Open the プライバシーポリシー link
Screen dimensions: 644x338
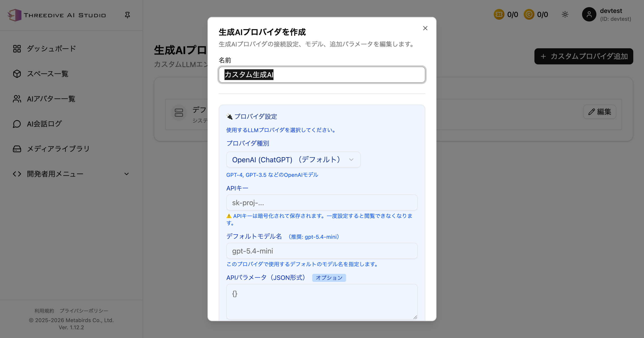pyautogui.click(x=84, y=311)
